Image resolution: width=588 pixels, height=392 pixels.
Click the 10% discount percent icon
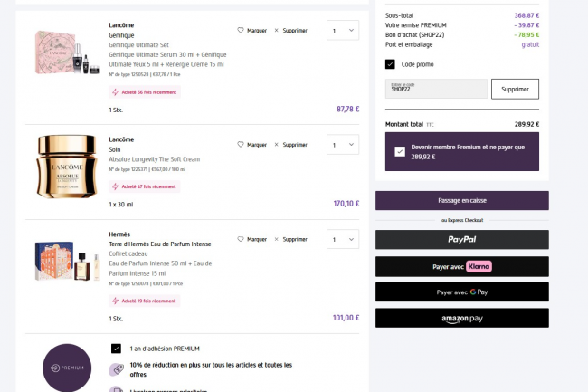(116, 369)
